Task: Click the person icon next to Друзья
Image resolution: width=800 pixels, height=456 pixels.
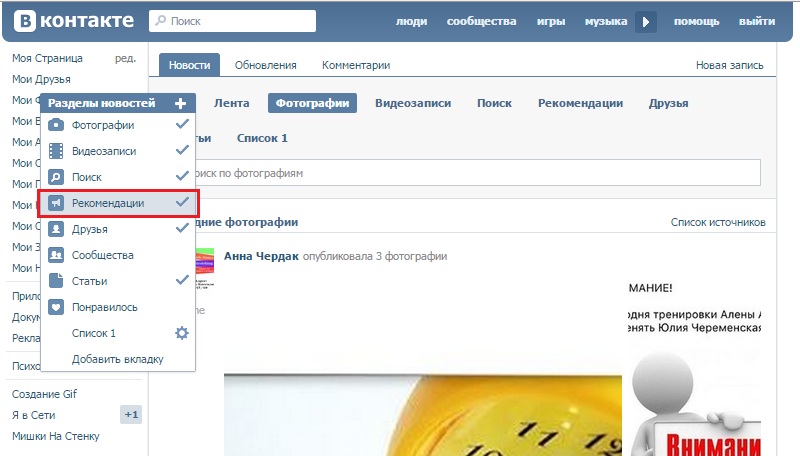Action: click(56, 229)
